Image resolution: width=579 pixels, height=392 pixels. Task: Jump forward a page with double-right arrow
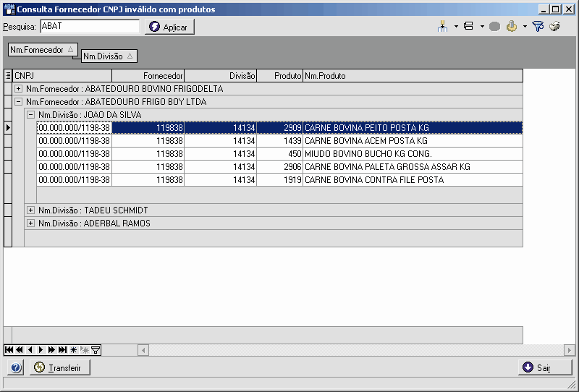point(51,349)
